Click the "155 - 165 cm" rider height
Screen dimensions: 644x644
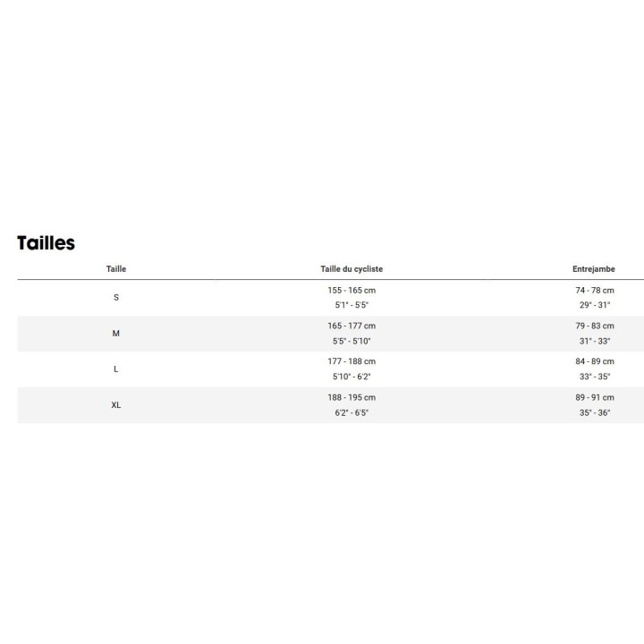coord(352,291)
